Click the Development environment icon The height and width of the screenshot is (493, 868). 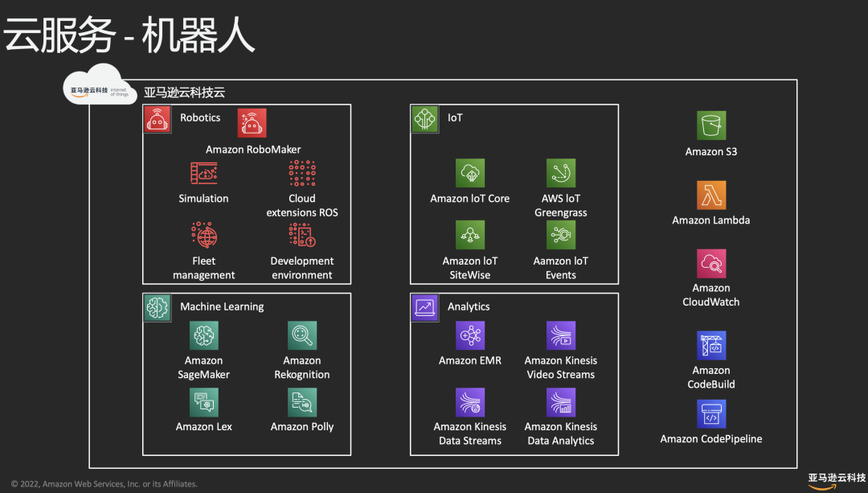click(x=302, y=235)
